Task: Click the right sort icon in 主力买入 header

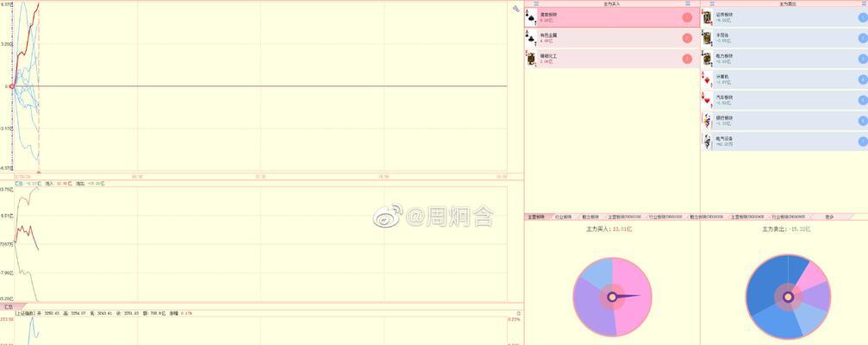Action: 688,3
